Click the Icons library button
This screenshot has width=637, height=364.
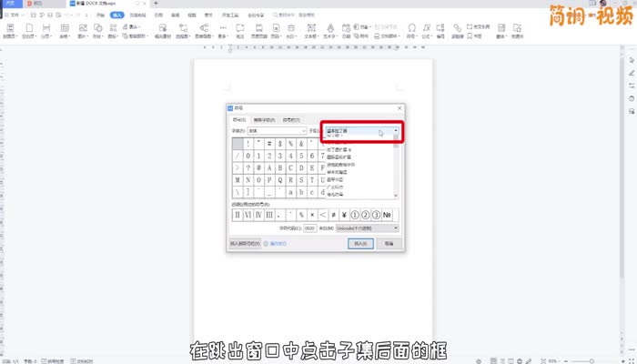pyautogui.click(x=113, y=30)
